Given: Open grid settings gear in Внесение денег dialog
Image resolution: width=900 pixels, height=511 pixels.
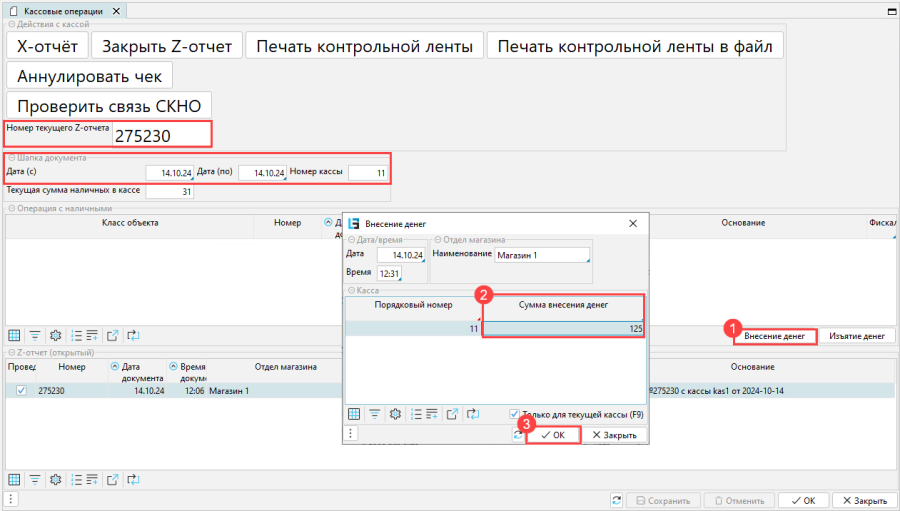Looking at the screenshot, I should click(395, 414).
